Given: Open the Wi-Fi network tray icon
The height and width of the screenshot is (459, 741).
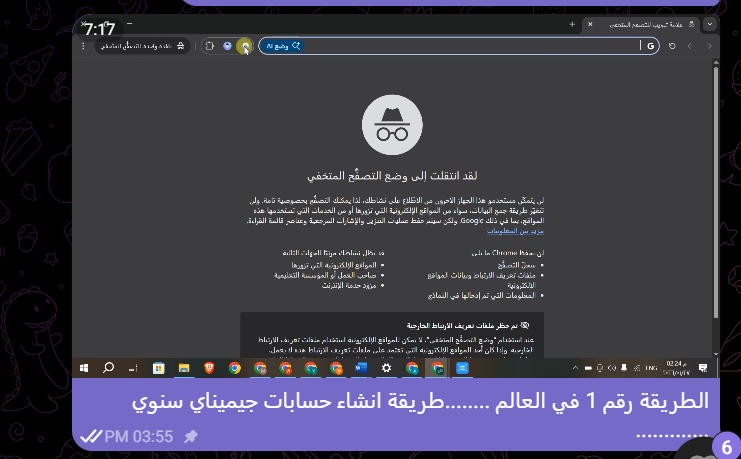Looking at the screenshot, I should click(x=637, y=368).
